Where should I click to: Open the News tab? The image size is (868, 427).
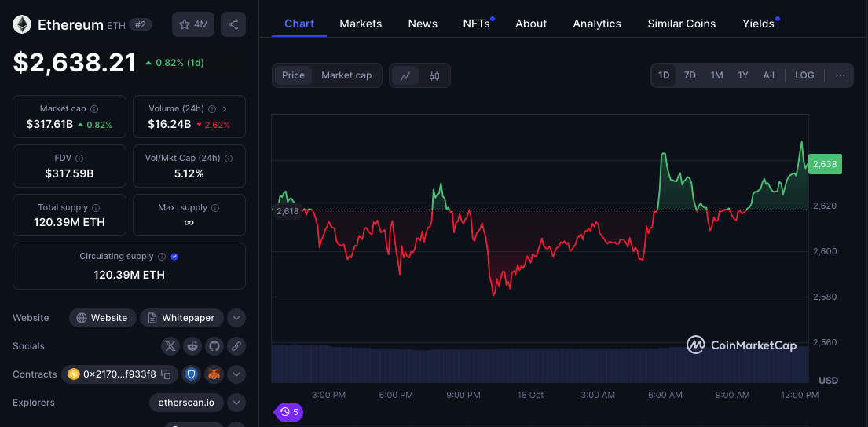pyautogui.click(x=423, y=24)
